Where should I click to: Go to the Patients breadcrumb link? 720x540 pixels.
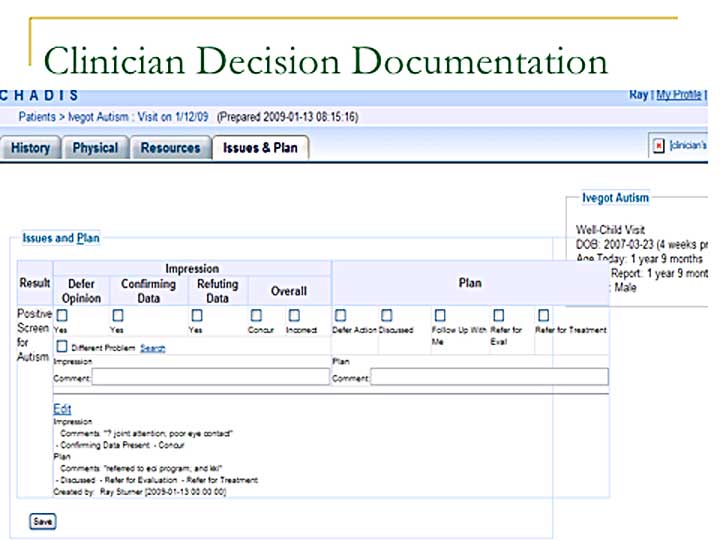[37, 117]
